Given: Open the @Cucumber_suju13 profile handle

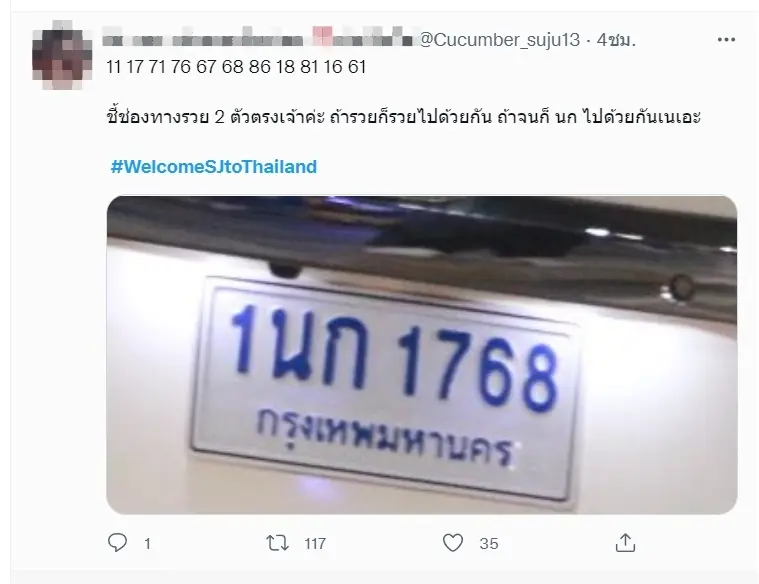Looking at the screenshot, I should coord(499,40).
